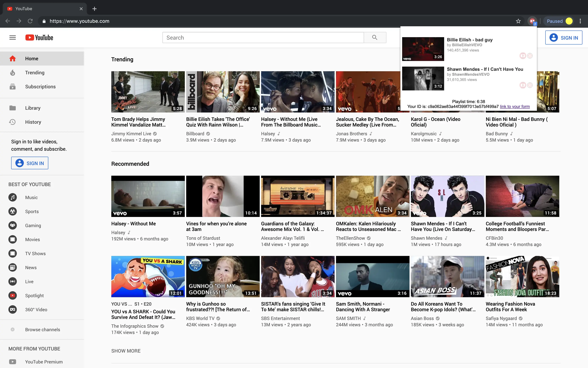This screenshot has height=368, width=588.
Task: Open Wearing Fashion Nova Outfits thumbnail
Action: [x=522, y=277]
